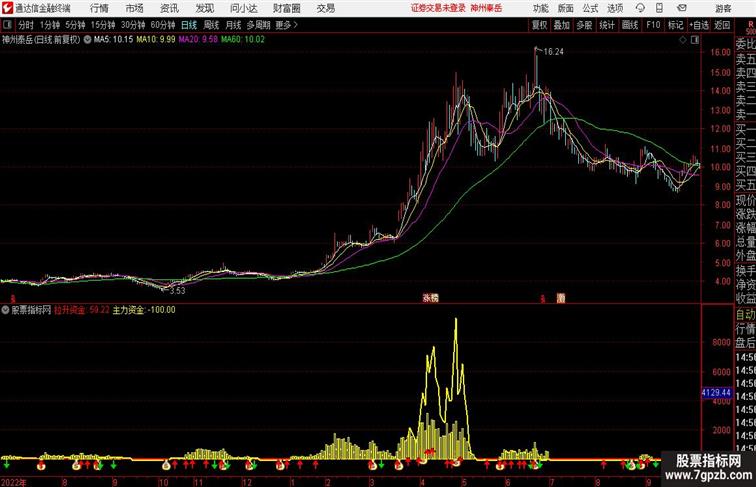
Task: Switch to 15分钟 period tab
Action: point(103,25)
